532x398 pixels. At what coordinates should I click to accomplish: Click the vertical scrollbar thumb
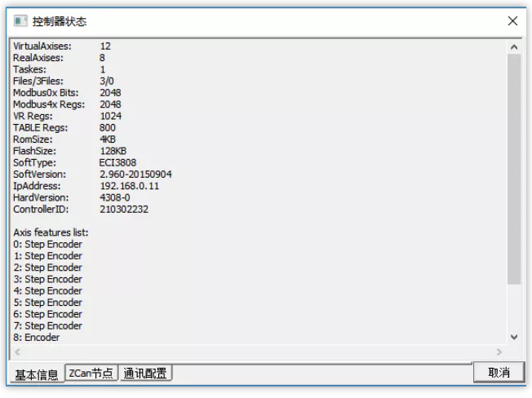(x=514, y=169)
